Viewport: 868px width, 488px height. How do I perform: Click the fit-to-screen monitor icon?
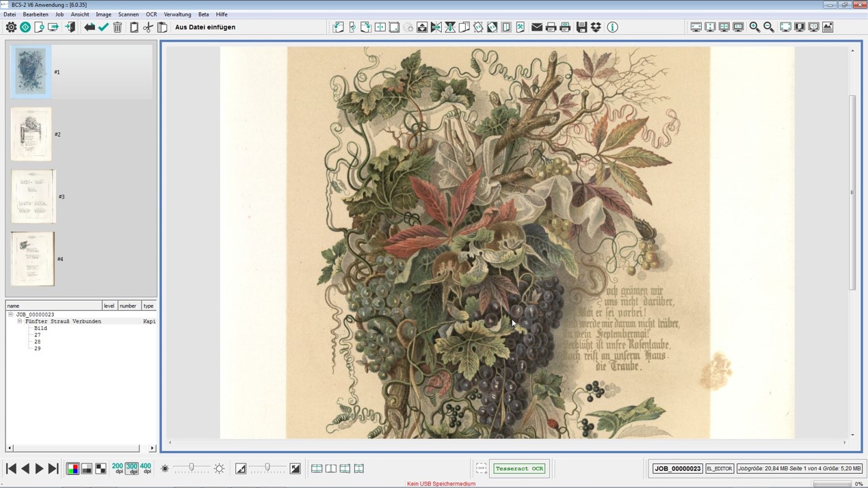786,27
